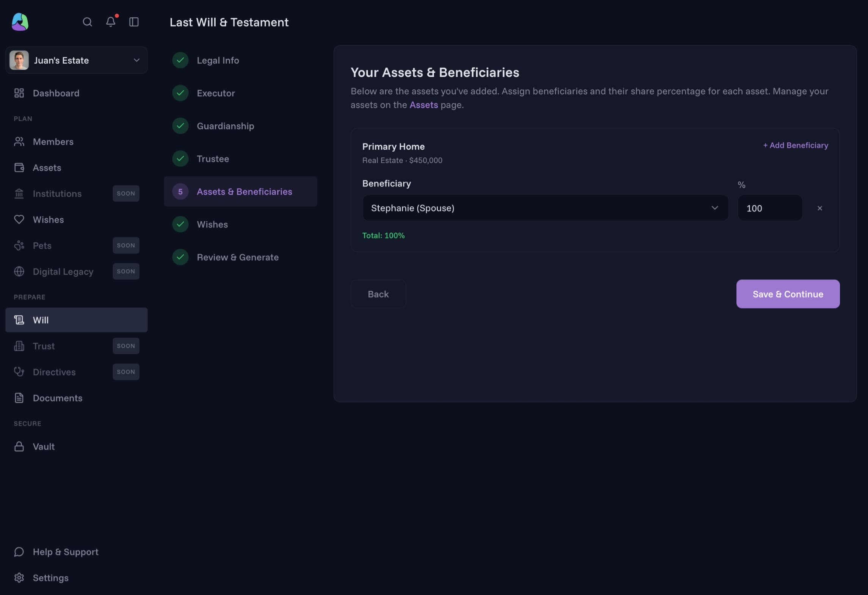Click the Back button

point(378,294)
